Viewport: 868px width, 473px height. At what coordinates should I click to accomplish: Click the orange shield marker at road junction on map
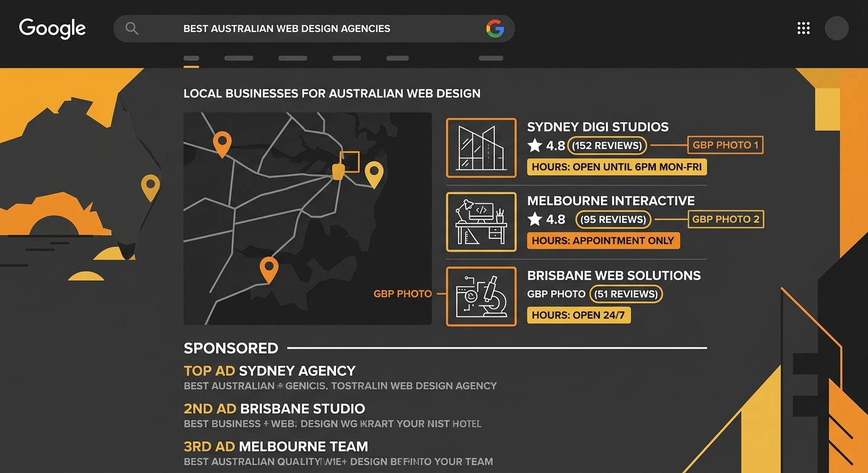[338, 171]
